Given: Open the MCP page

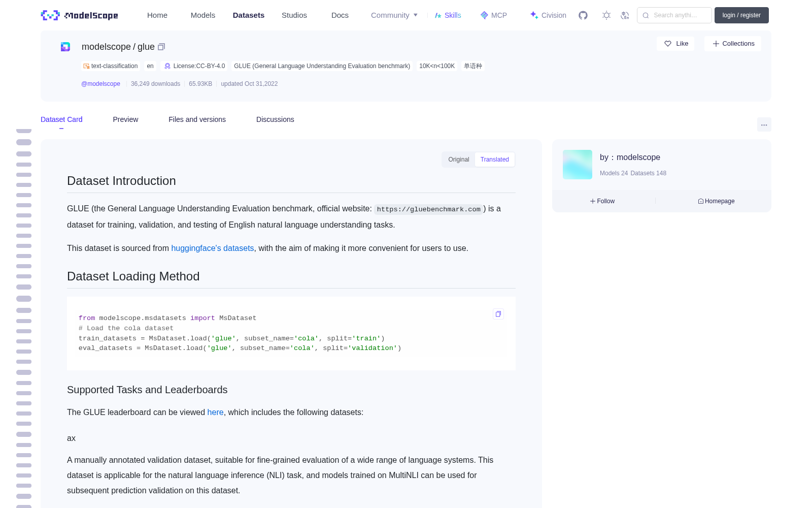Looking at the screenshot, I should pos(494,15).
